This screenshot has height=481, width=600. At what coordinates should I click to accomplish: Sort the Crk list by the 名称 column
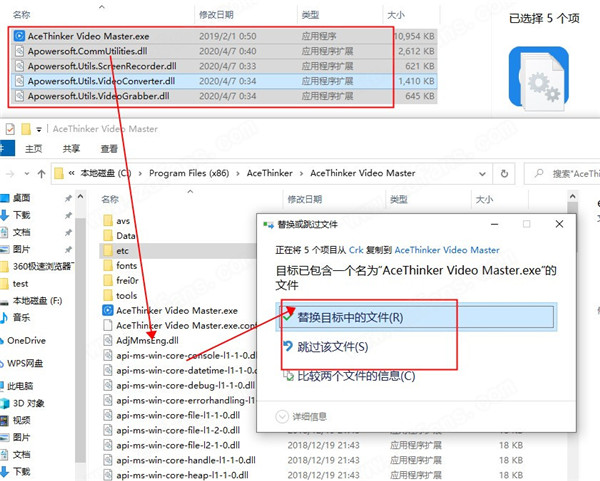pyautogui.click(x=21, y=15)
